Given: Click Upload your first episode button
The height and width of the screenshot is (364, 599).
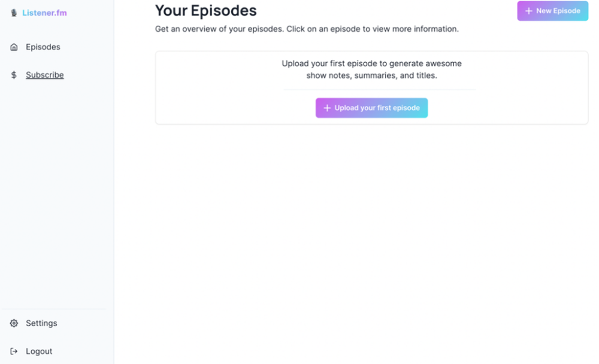Looking at the screenshot, I should (371, 108).
